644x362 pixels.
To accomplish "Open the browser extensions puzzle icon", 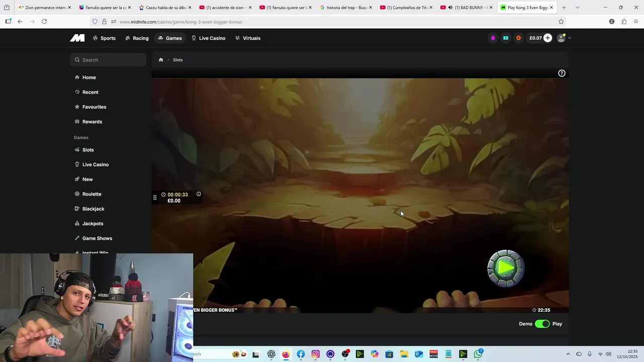I will click(624, 22).
